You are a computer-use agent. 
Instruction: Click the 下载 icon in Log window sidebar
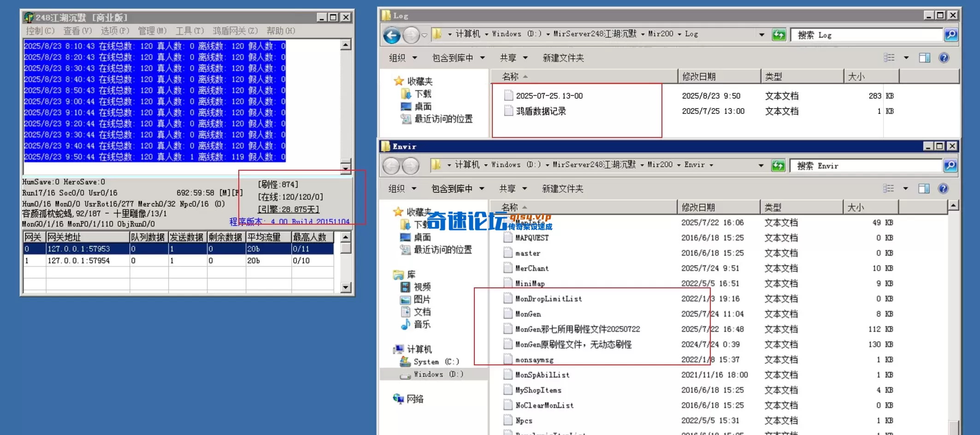tap(406, 94)
